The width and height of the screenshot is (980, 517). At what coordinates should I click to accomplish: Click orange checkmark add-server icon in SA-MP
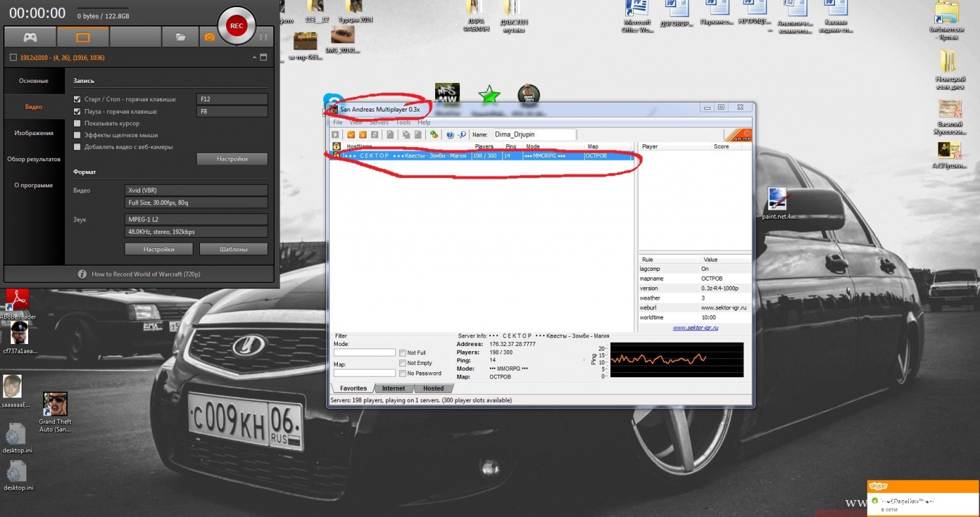click(351, 134)
